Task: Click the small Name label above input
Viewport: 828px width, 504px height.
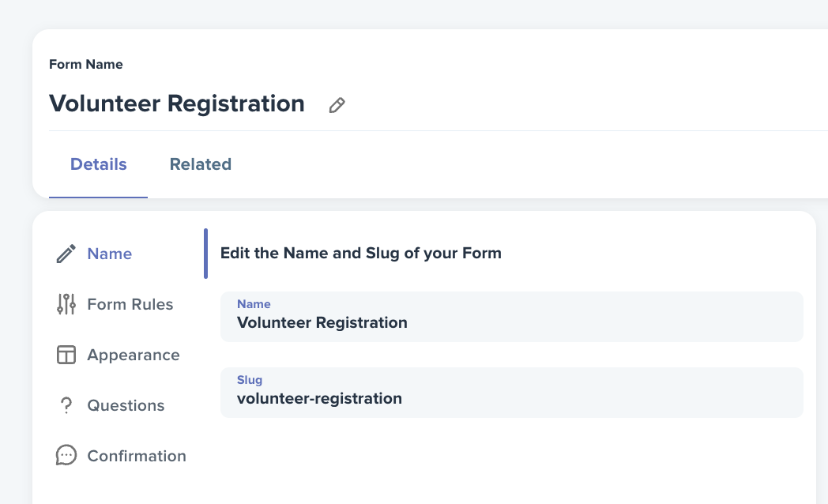Action: 254,304
